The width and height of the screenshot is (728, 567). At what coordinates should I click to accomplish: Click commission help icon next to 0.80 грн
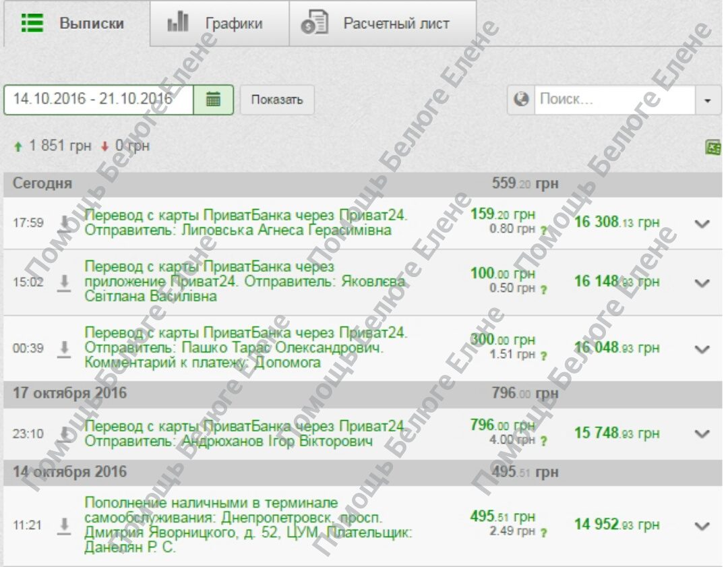click(543, 230)
